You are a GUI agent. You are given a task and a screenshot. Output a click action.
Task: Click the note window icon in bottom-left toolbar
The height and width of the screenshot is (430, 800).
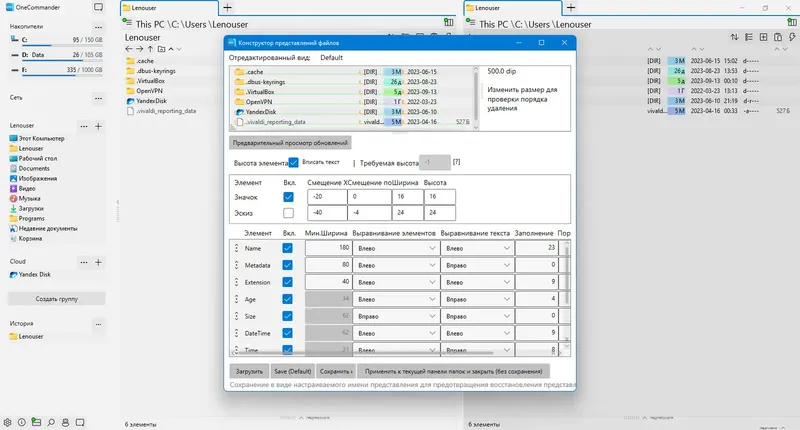tap(80, 422)
